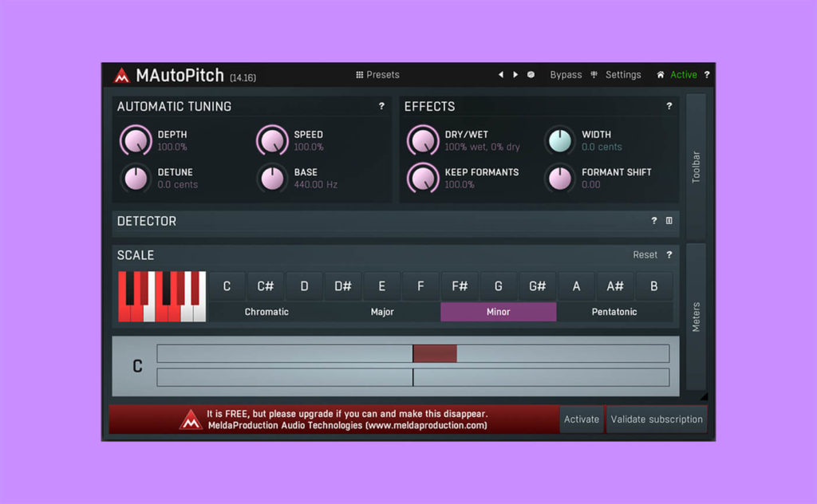Click the Dry/Wet knob
Image resolution: width=817 pixels, height=504 pixels.
click(423, 140)
